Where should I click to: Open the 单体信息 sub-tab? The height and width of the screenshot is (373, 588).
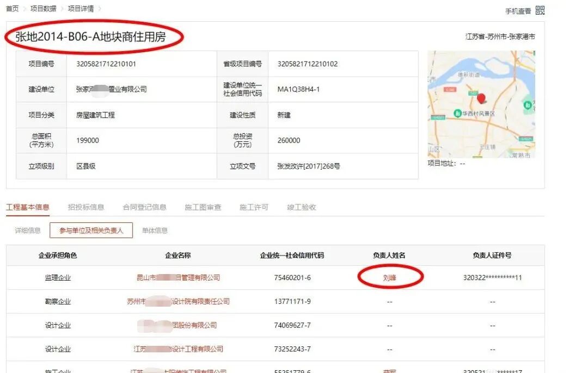coord(157,231)
